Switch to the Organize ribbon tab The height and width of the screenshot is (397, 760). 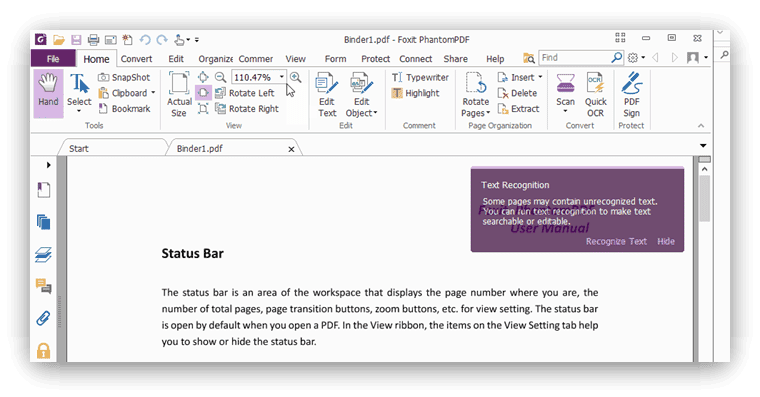point(215,59)
